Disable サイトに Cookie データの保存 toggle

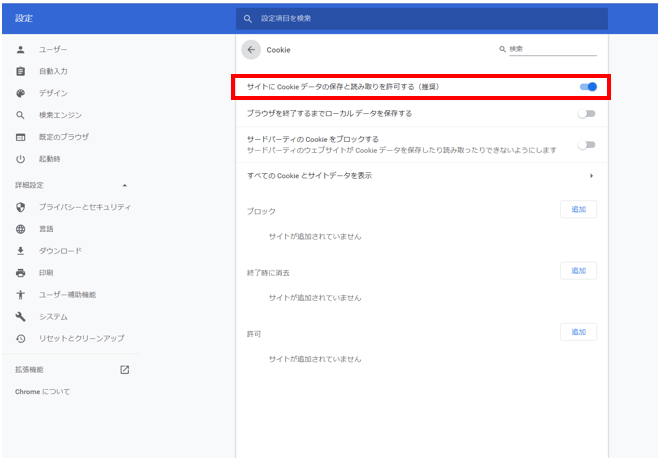coord(587,87)
